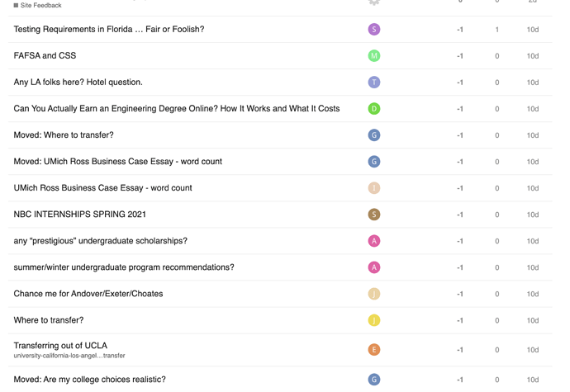Open user S avatar on Testing Requirements row
This screenshot has width=570, height=392.
tap(374, 29)
